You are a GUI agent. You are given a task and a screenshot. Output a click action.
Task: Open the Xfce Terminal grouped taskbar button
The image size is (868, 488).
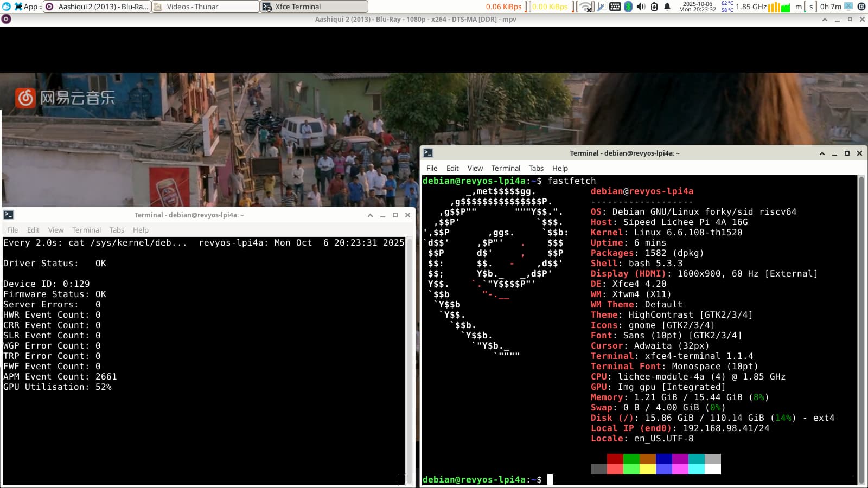pyautogui.click(x=314, y=7)
